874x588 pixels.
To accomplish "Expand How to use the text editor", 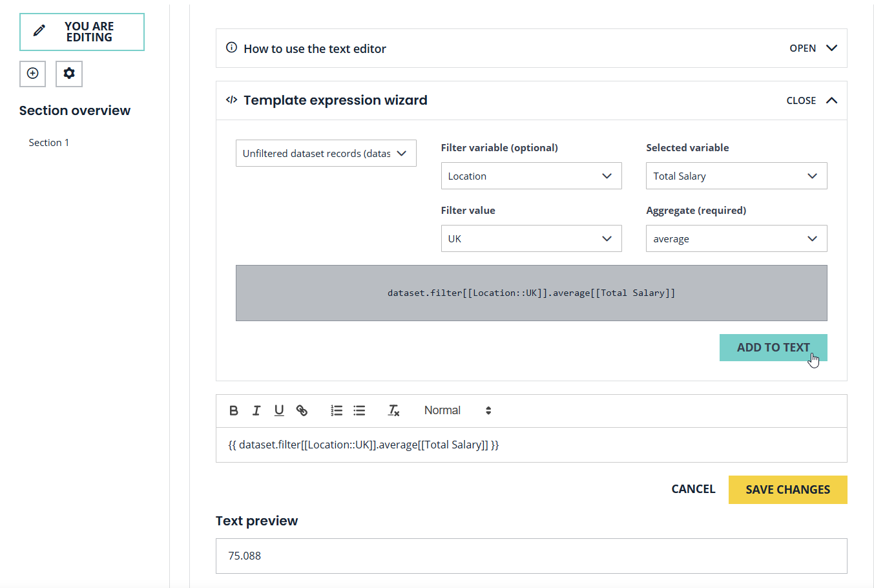I will [x=813, y=48].
